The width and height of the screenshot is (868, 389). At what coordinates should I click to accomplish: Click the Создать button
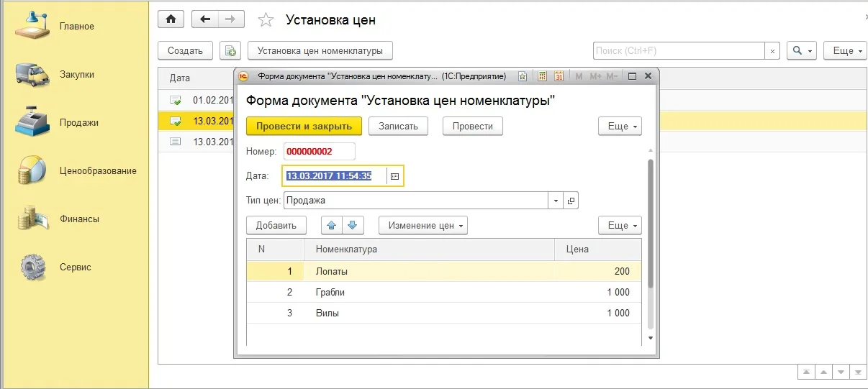point(186,51)
